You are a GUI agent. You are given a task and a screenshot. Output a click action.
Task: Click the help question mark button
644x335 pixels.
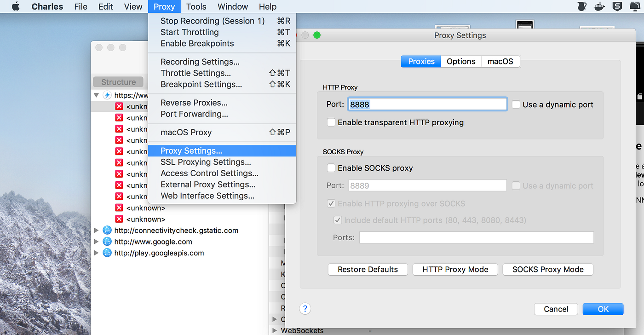[x=305, y=309]
